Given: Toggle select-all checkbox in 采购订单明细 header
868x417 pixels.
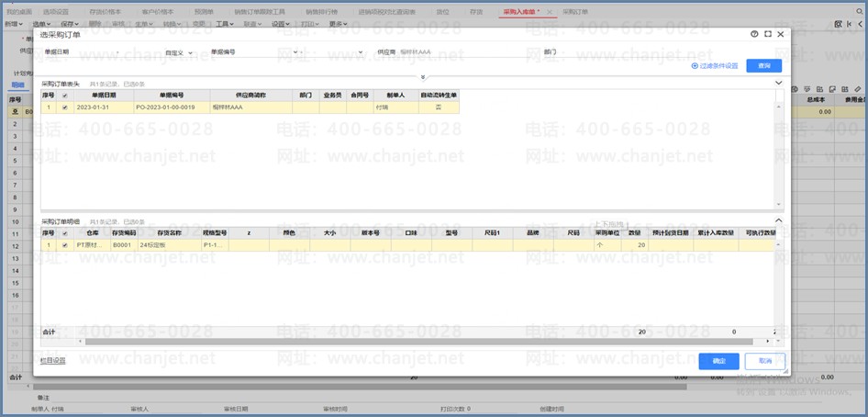Looking at the screenshot, I should tap(65, 233).
